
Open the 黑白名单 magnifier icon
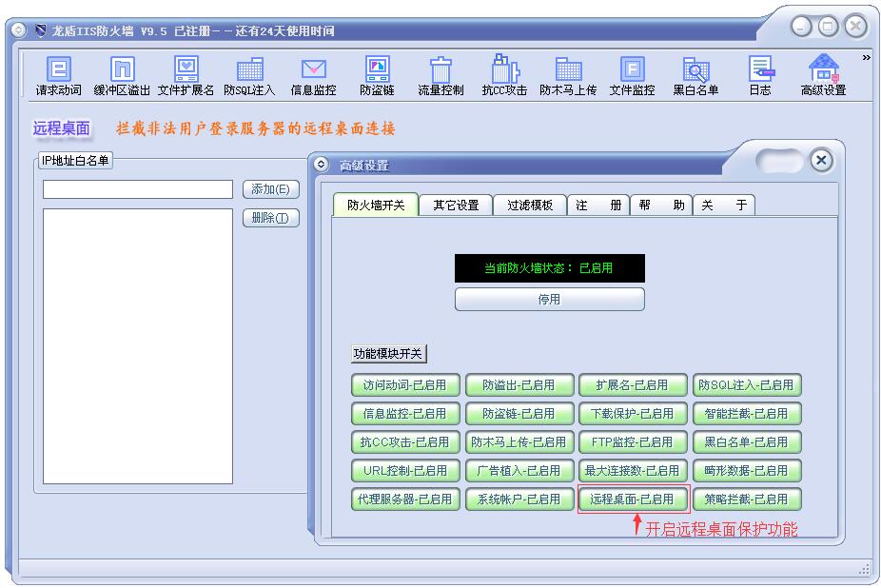695,76
